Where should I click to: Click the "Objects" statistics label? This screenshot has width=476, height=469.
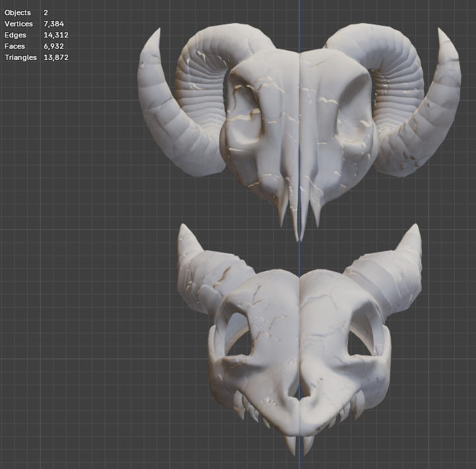point(18,13)
